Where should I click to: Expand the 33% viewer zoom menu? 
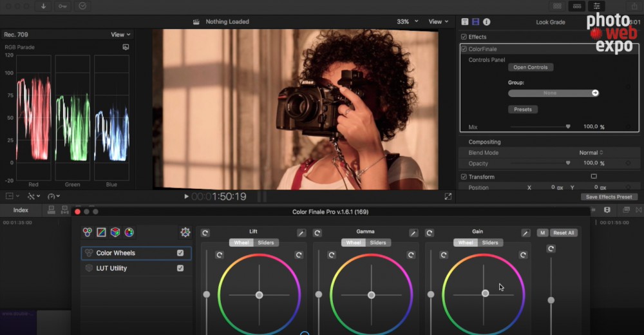[408, 22]
